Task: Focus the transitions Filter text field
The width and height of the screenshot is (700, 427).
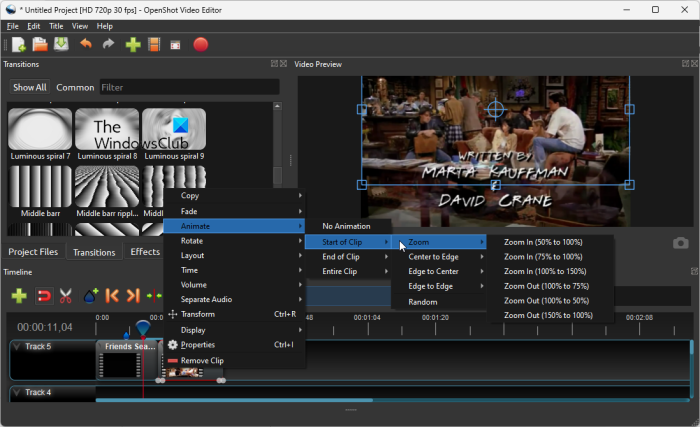Action: point(189,88)
